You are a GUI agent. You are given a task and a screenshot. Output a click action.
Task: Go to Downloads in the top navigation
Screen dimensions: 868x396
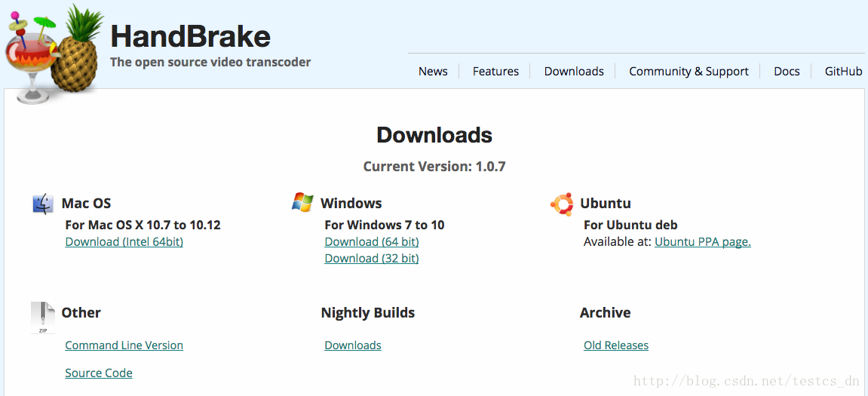coord(573,72)
